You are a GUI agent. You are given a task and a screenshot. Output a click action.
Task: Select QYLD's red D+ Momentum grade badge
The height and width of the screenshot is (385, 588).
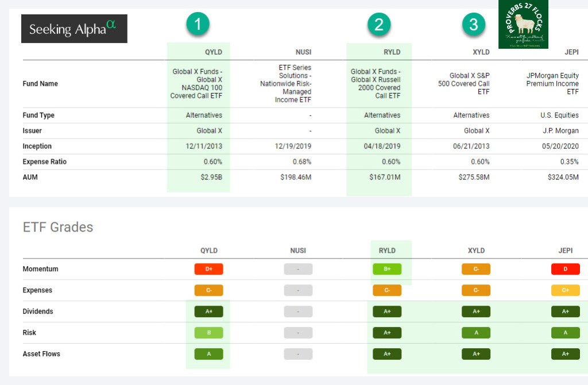[x=208, y=269]
